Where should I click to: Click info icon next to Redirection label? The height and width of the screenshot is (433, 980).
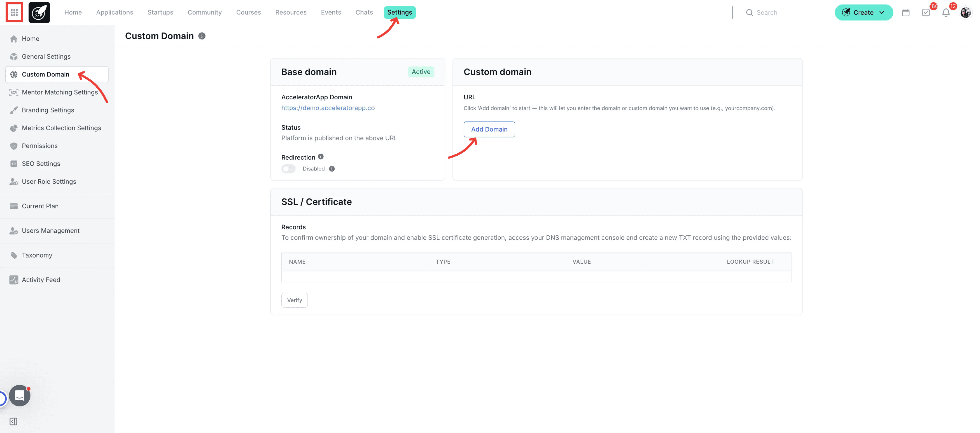point(321,157)
